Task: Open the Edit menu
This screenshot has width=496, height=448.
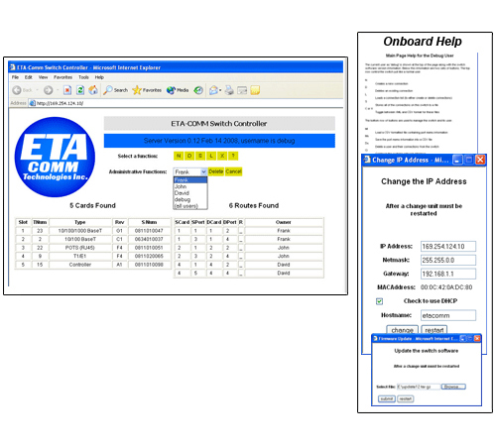Action: (x=29, y=77)
